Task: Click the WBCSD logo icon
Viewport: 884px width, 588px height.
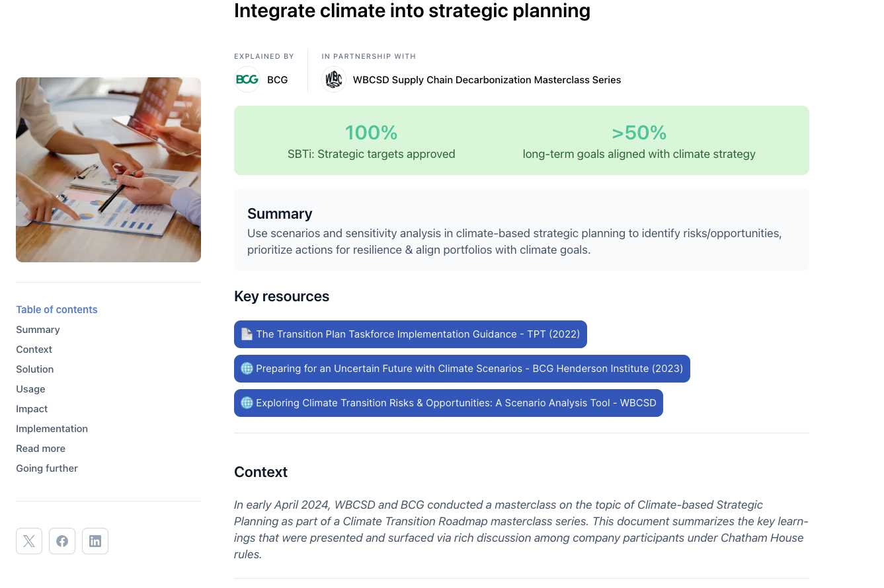Action: pos(334,80)
